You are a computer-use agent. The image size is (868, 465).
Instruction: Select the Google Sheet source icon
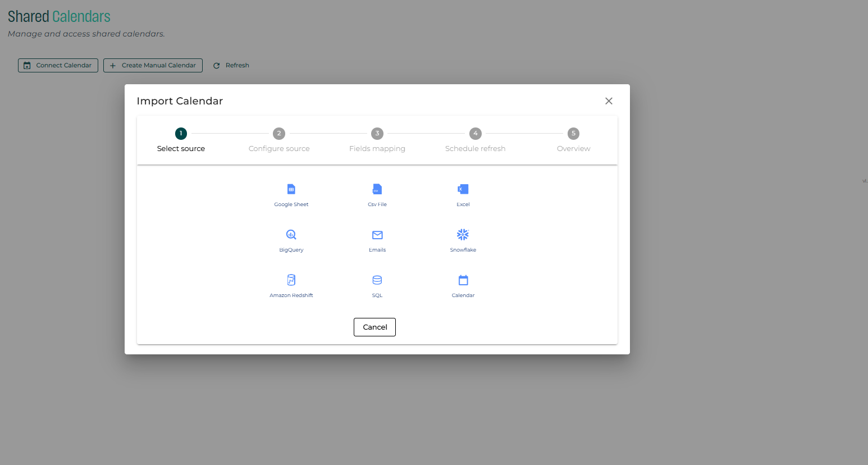coord(291,189)
